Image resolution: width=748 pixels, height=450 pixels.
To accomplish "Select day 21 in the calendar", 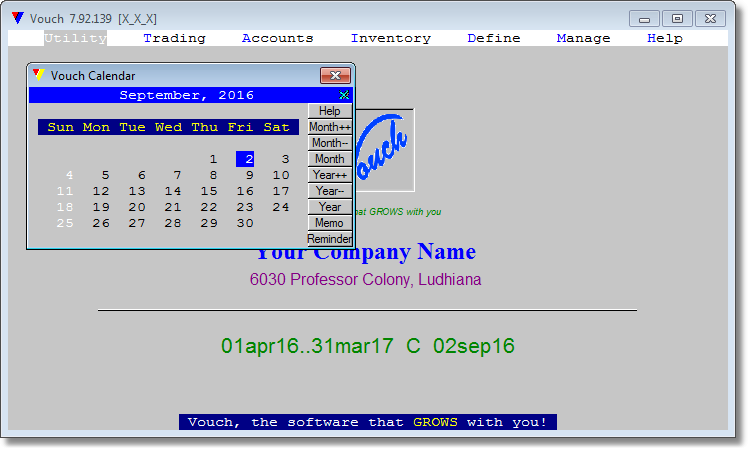I will pos(173,207).
